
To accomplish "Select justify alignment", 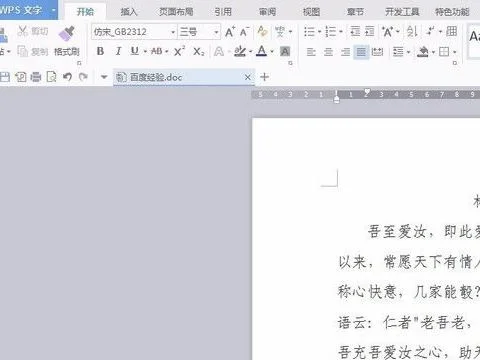I will tap(361, 52).
